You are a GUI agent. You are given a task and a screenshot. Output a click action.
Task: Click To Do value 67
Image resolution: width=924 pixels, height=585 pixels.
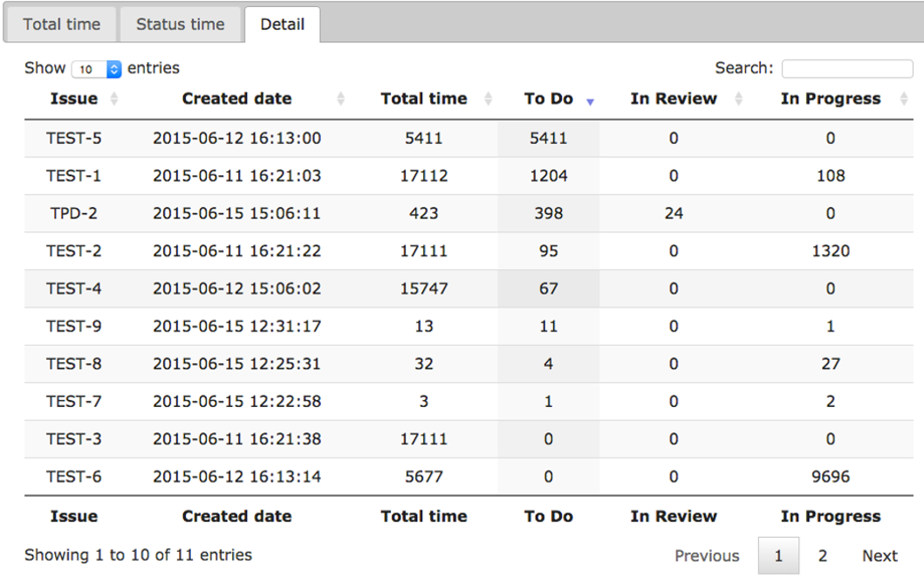[549, 289]
